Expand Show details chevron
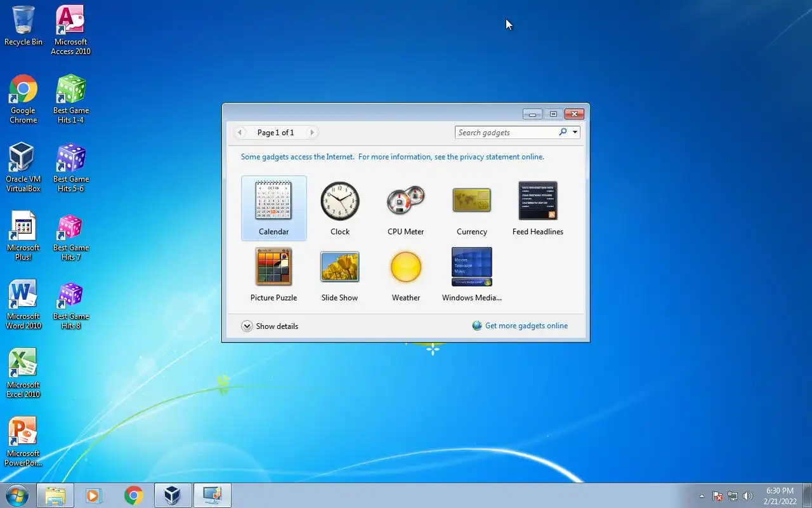The image size is (812, 508). [247, 326]
